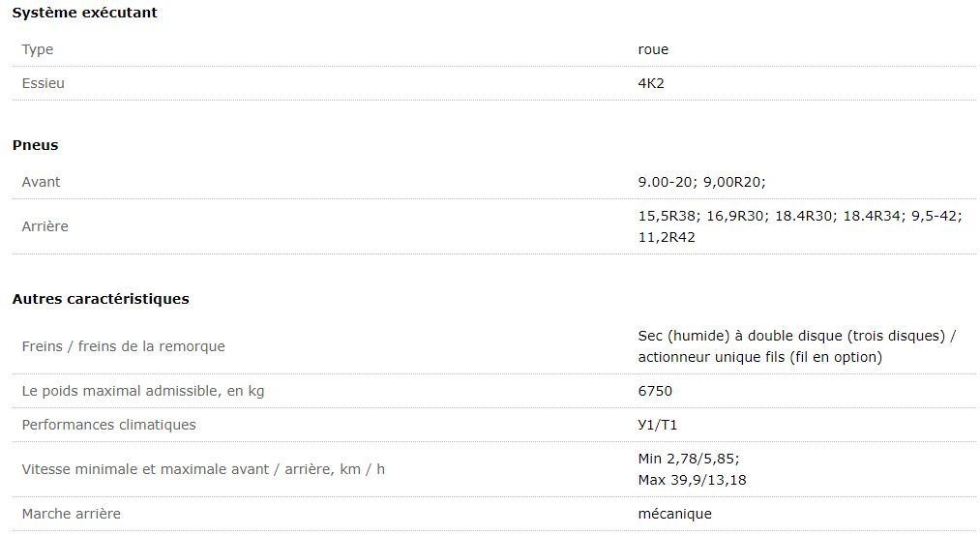Click the 'Vitesse minimale et maximale' row label

203,469
